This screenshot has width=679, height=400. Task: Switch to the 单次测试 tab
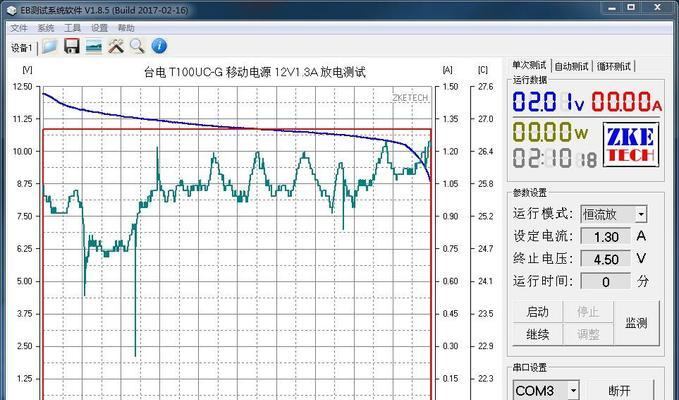coord(529,65)
